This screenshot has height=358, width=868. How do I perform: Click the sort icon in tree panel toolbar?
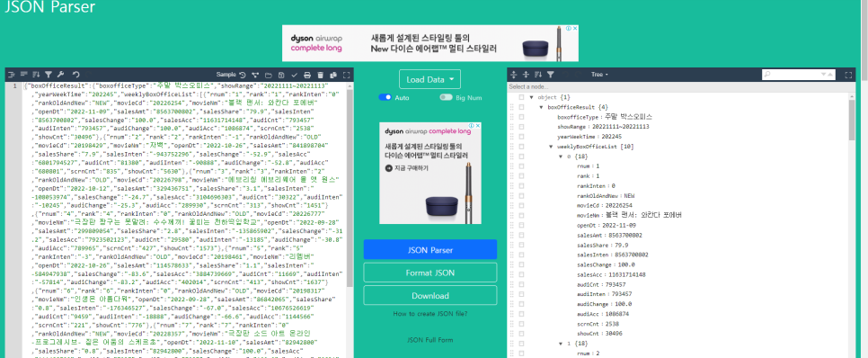point(538,75)
